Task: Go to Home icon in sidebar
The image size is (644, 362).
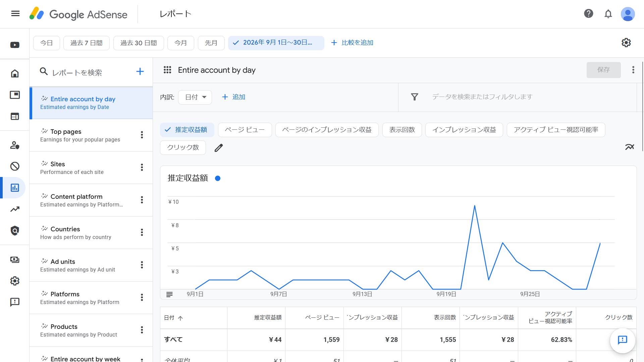Action: (15, 73)
